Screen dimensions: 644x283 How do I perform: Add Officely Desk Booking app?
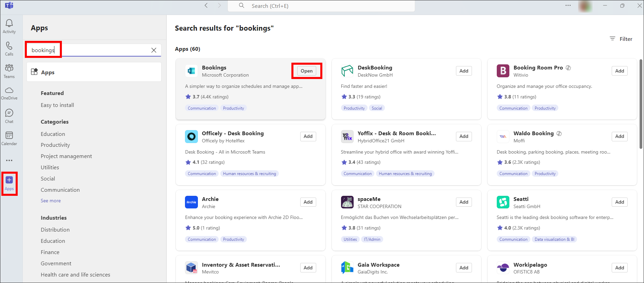pos(308,136)
